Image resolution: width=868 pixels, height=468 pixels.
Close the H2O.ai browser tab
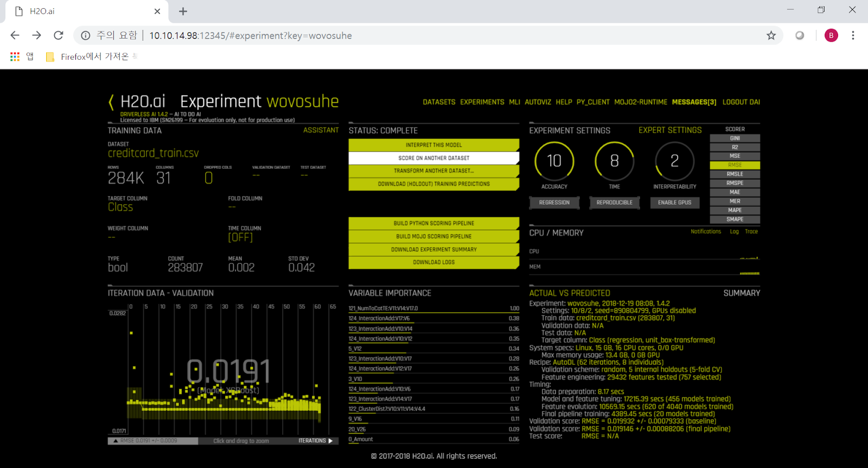[157, 11]
